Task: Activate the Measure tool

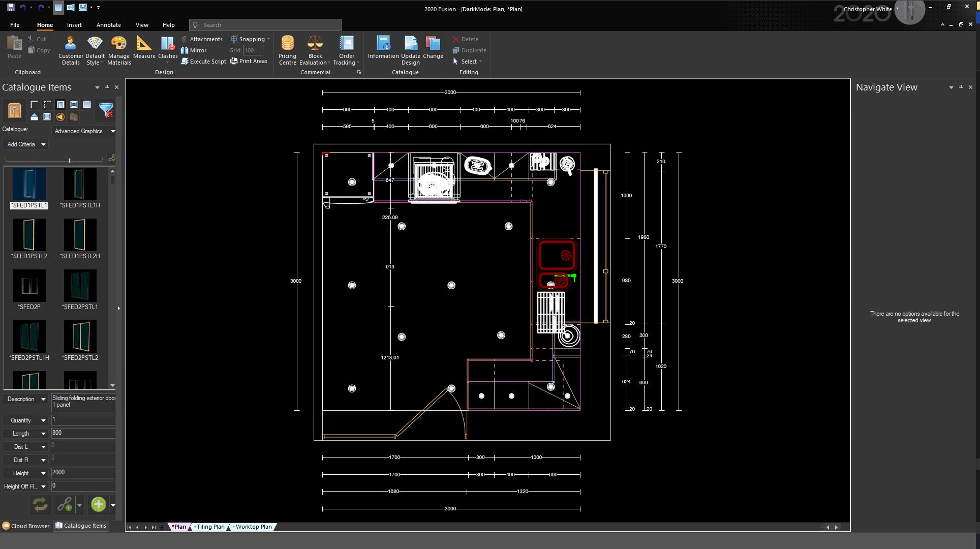Action: coord(144,47)
